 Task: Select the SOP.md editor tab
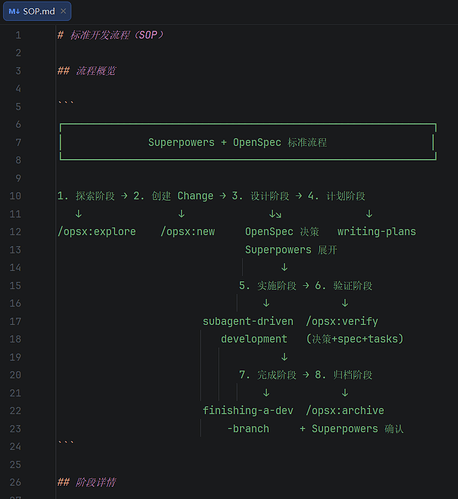coord(37,11)
